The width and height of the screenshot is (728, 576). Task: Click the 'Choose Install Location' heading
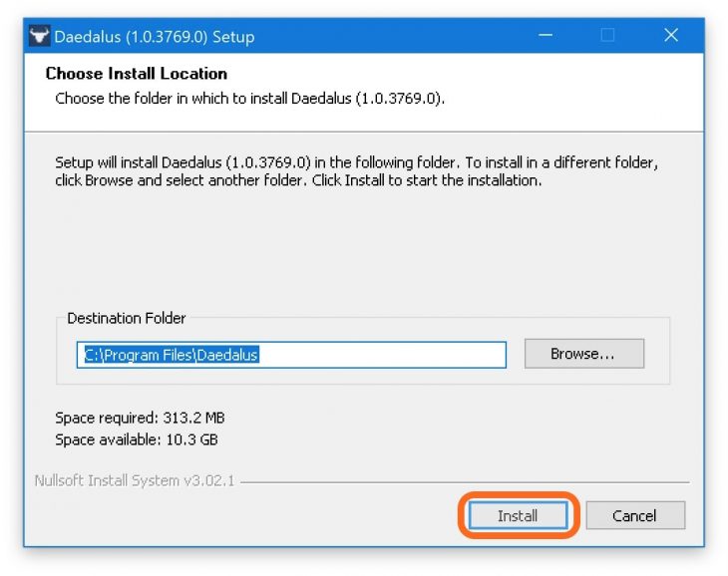coord(137,74)
